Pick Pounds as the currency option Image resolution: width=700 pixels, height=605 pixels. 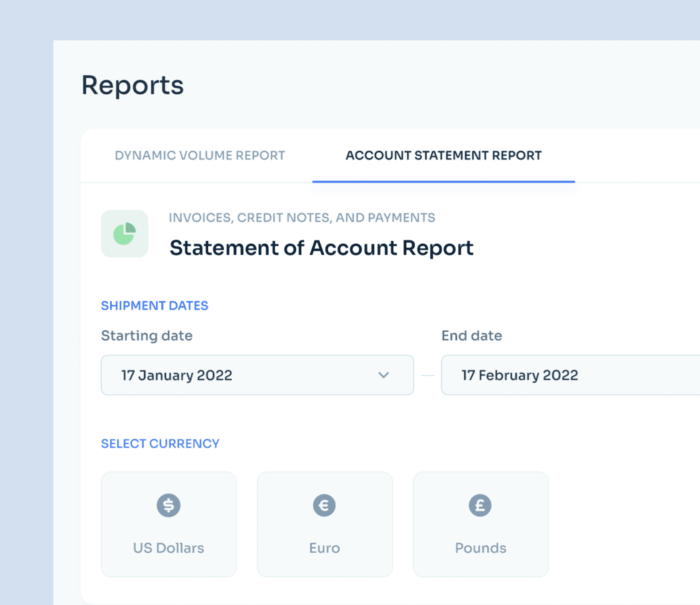480,524
